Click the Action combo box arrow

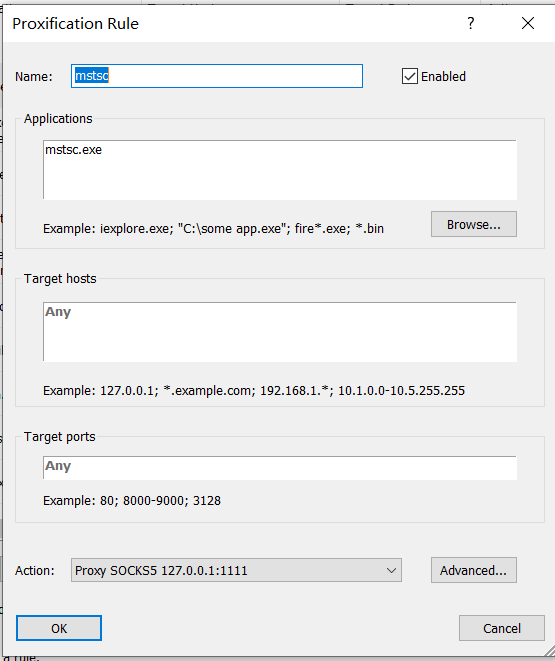(391, 570)
